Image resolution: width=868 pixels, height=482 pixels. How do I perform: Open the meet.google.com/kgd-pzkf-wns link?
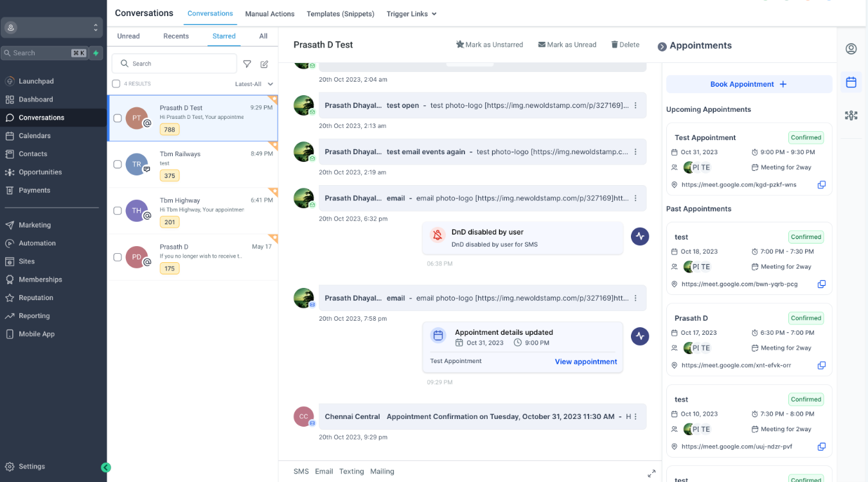(739, 185)
